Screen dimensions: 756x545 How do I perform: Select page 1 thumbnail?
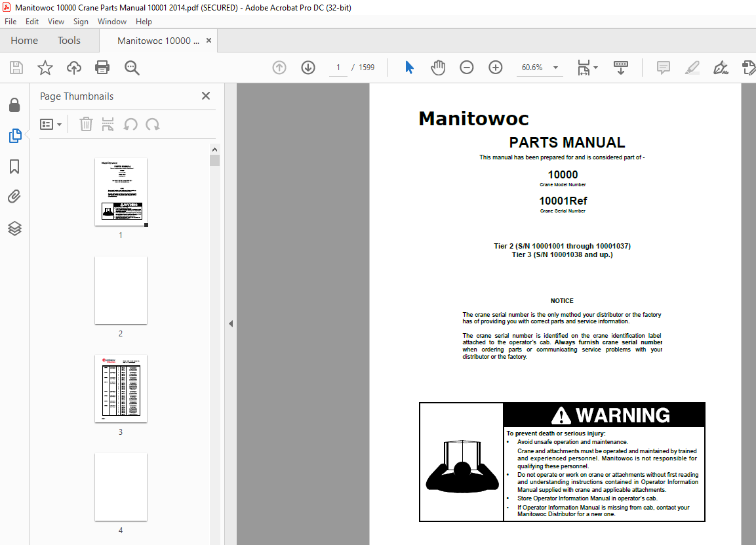tap(121, 192)
